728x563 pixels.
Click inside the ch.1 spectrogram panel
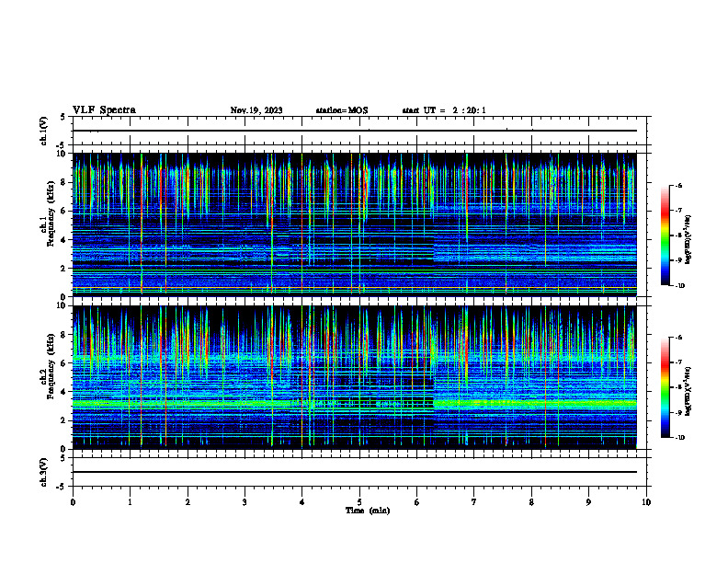pyautogui.click(x=354, y=224)
